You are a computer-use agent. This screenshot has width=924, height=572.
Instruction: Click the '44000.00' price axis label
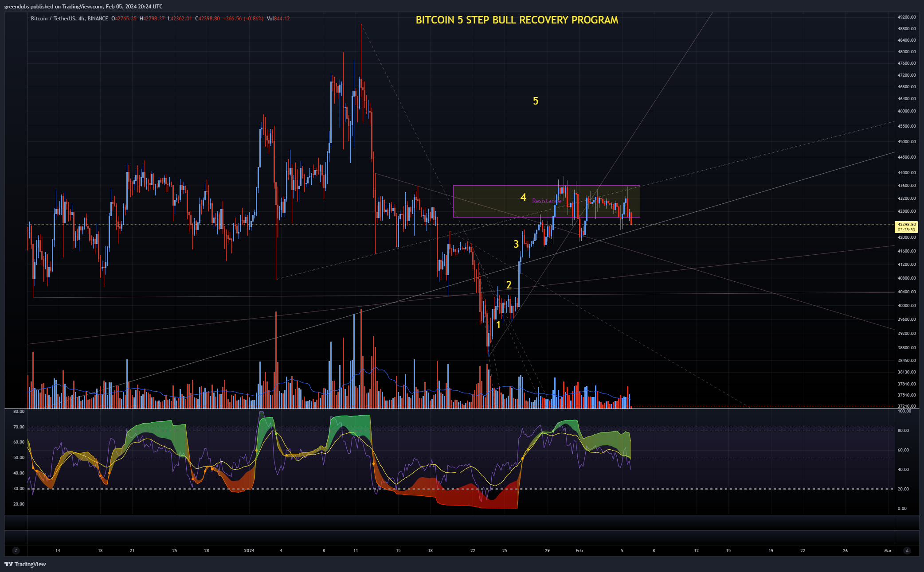[907, 172]
